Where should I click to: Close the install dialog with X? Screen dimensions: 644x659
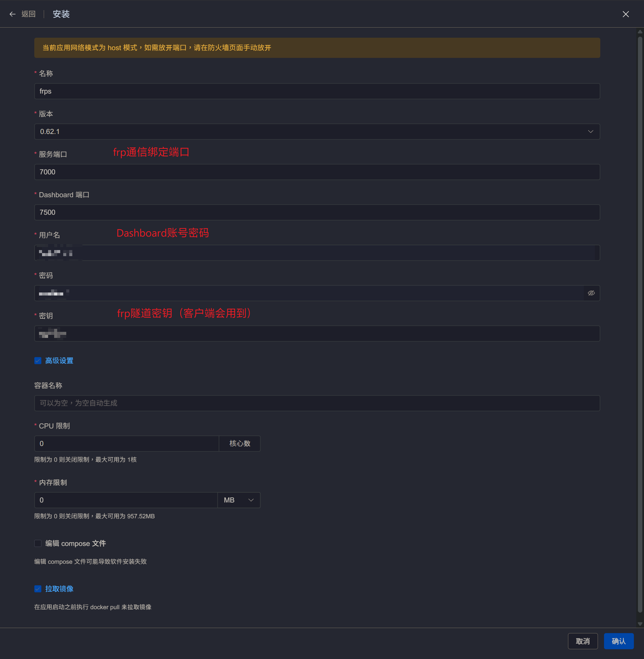[626, 14]
